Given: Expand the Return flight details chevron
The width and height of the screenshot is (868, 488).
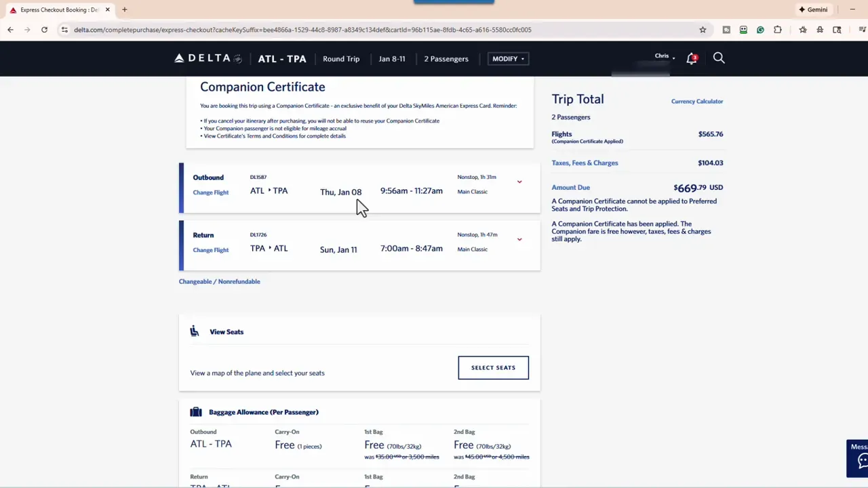Looking at the screenshot, I should coord(519,239).
